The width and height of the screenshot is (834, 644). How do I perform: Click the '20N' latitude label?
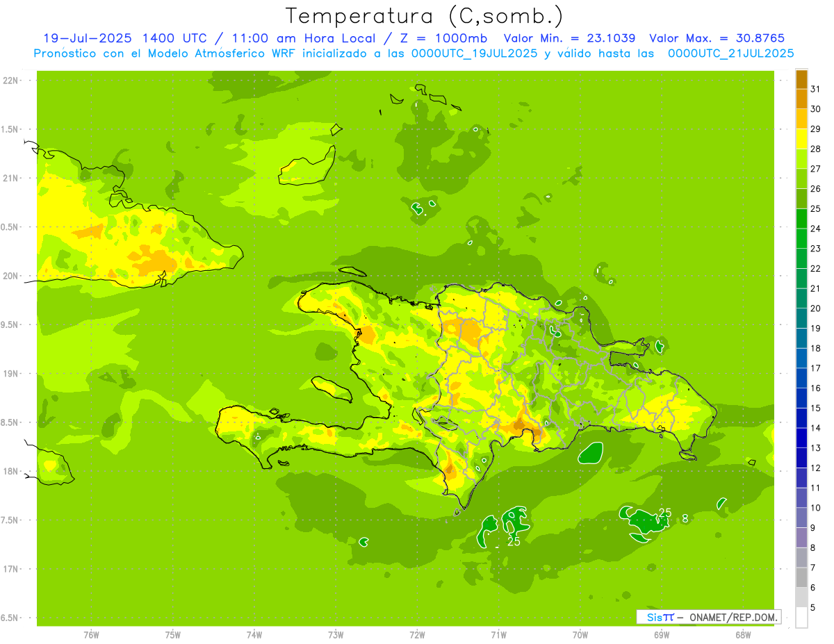click(x=11, y=276)
